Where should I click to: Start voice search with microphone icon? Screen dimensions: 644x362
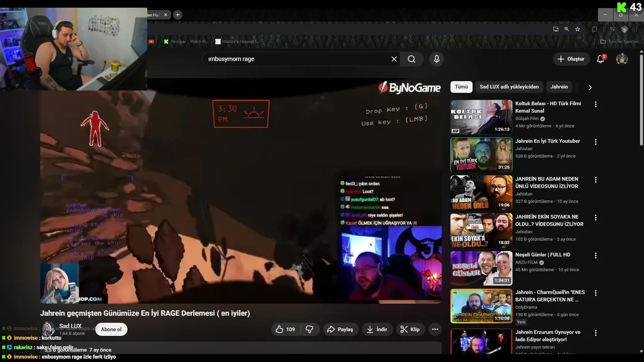click(436, 59)
